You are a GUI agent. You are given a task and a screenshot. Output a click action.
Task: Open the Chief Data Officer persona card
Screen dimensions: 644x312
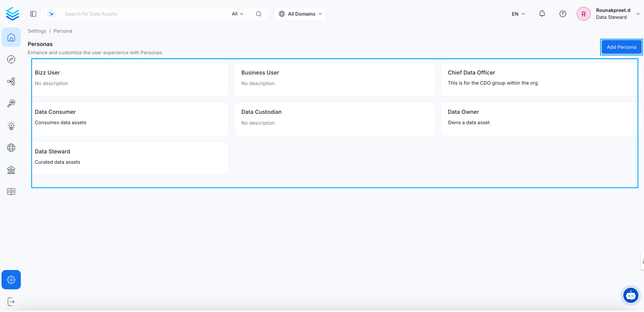point(539,80)
